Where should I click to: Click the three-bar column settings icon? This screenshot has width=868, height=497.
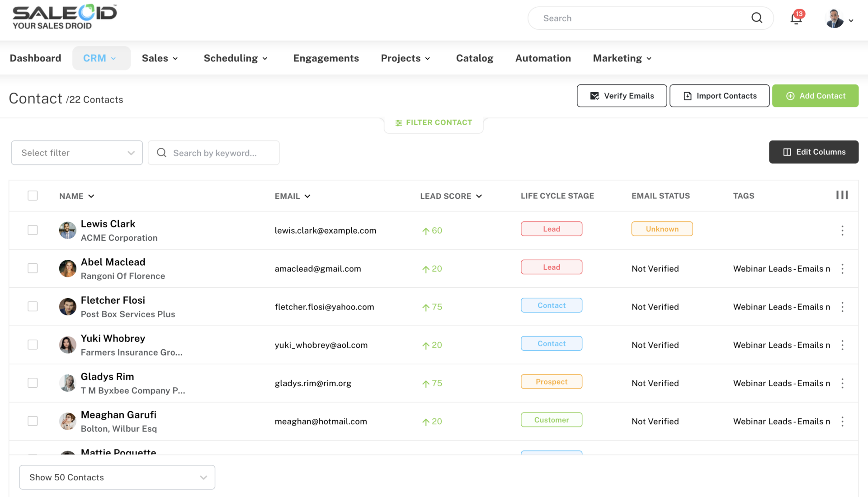click(842, 195)
